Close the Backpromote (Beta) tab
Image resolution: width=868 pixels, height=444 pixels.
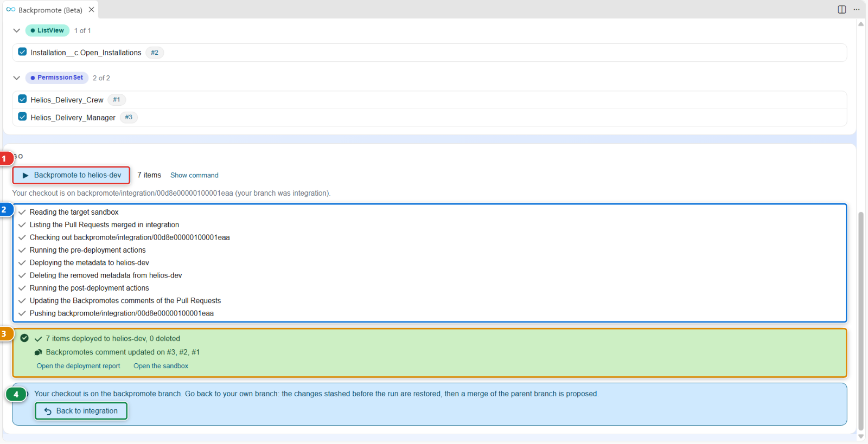pyautogui.click(x=91, y=9)
